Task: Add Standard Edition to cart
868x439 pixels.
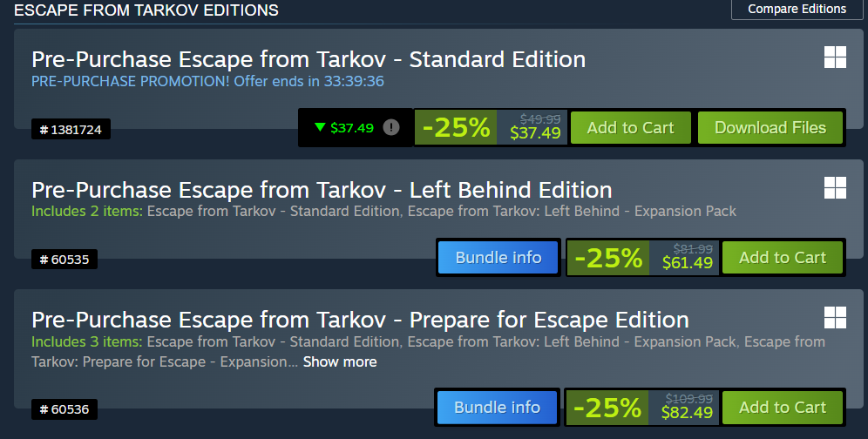Action: pos(630,127)
